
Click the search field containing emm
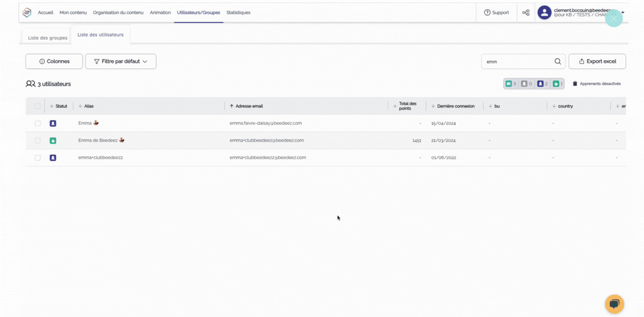tap(517, 61)
